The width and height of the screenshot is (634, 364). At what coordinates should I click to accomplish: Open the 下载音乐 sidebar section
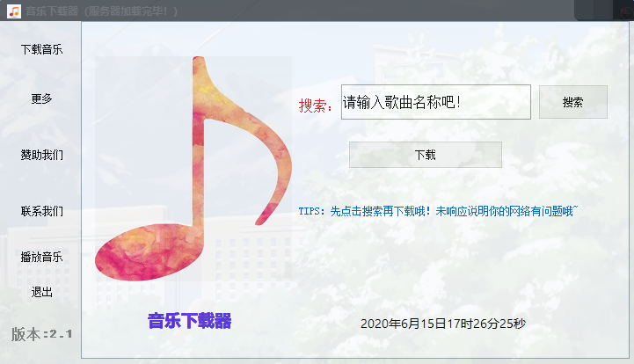(x=41, y=50)
